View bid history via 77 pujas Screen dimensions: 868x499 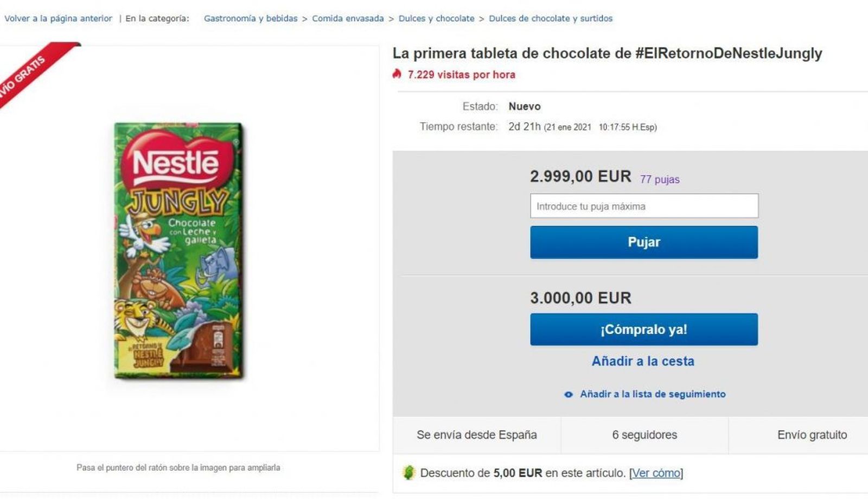[x=660, y=179]
